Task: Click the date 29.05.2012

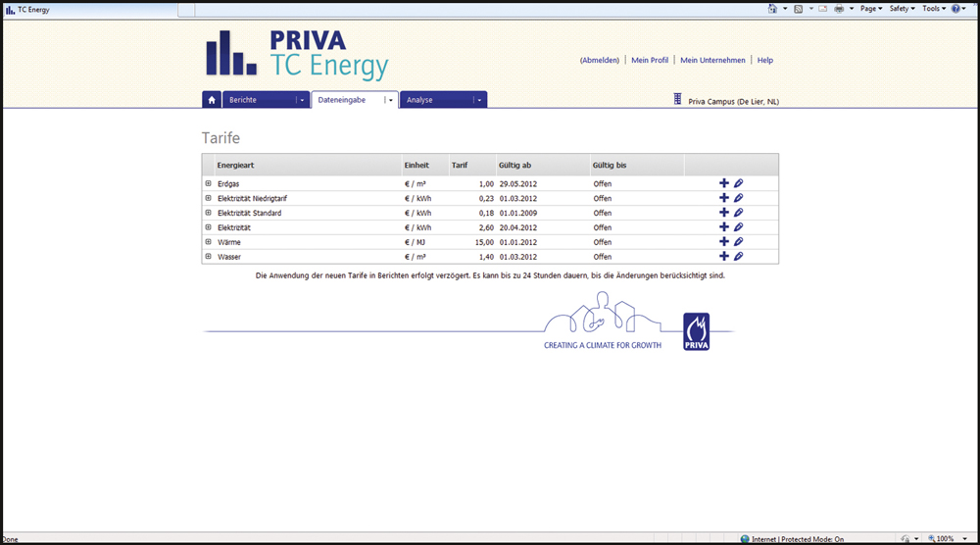Action: 518,183
